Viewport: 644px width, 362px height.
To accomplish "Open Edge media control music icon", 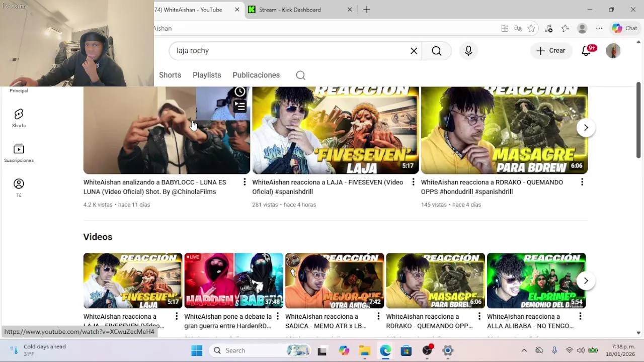I will [x=549, y=29].
